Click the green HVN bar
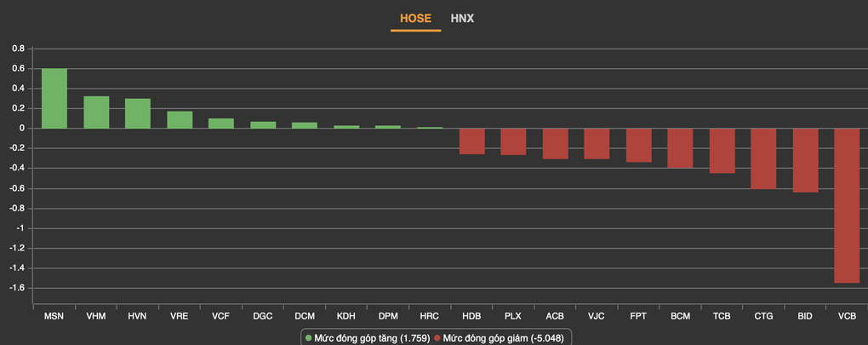The width and height of the screenshot is (868, 345). pos(138,113)
